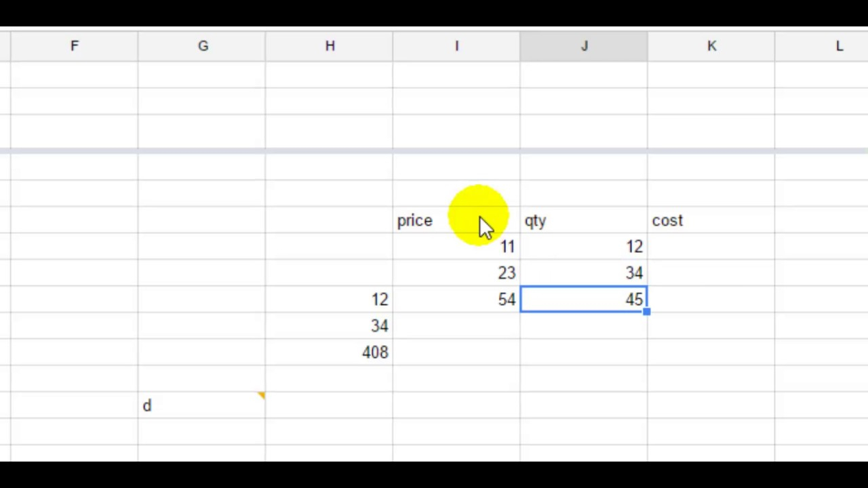The height and width of the screenshot is (488, 868).
Task: Select column F header
Action: pyautogui.click(x=74, y=46)
